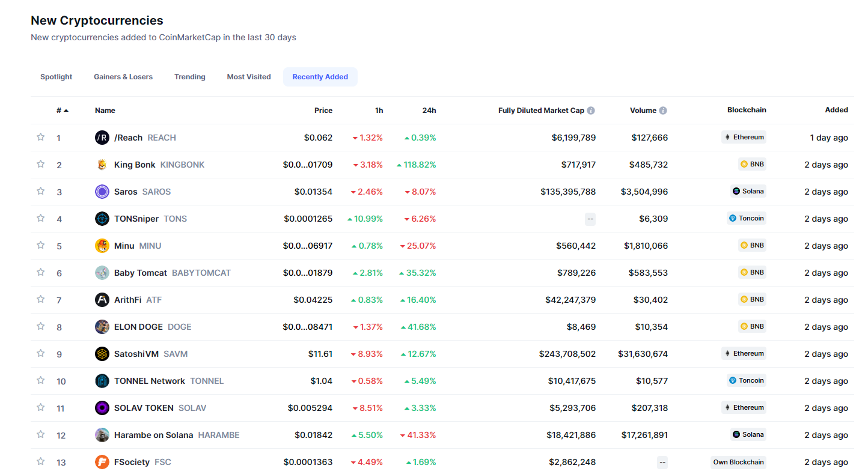Click the info icon next to Fully Diluted Market Cap
868x471 pixels.
click(591, 111)
